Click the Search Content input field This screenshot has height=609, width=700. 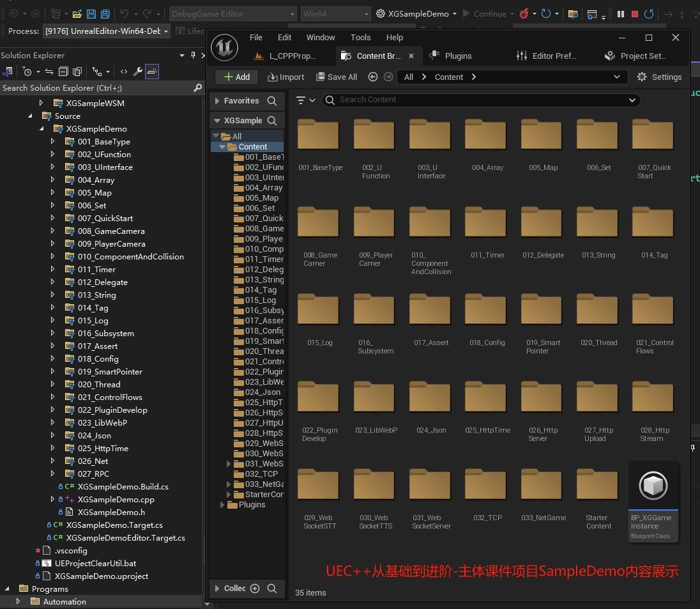482,100
